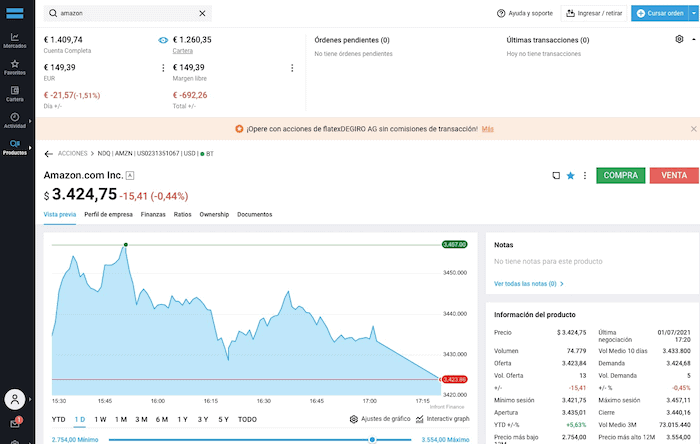Select 1 Y chart range
700x444 pixels.
point(183,419)
